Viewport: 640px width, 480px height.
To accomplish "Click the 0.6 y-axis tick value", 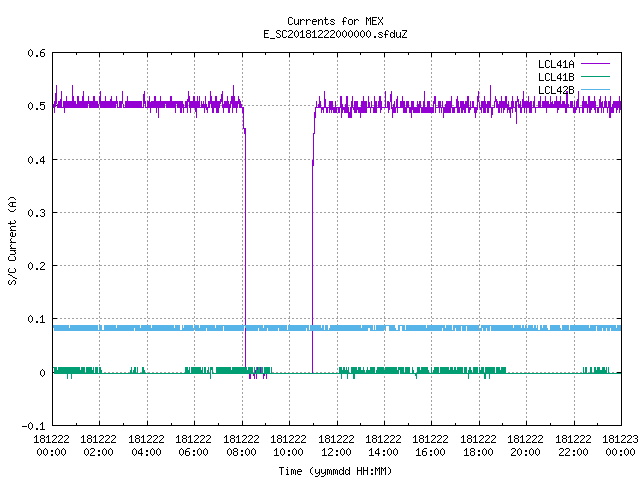I will coord(36,53).
